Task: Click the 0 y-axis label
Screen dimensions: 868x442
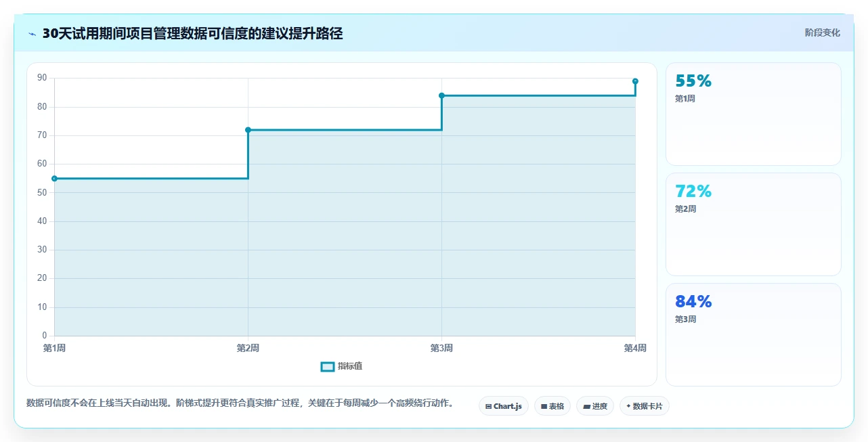Action: (x=45, y=336)
